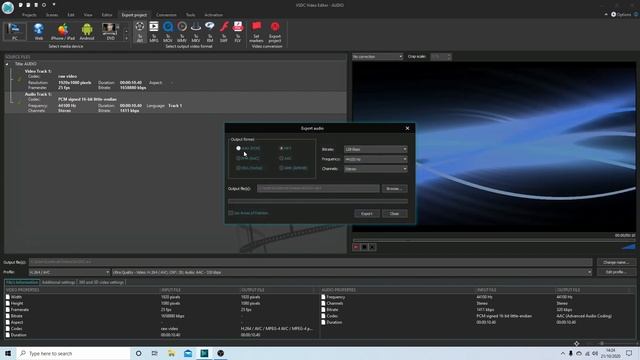The width and height of the screenshot is (640, 360).
Task: Toggle checkbox at bottom-left of Export audio dialog
Action: (231, 213)
